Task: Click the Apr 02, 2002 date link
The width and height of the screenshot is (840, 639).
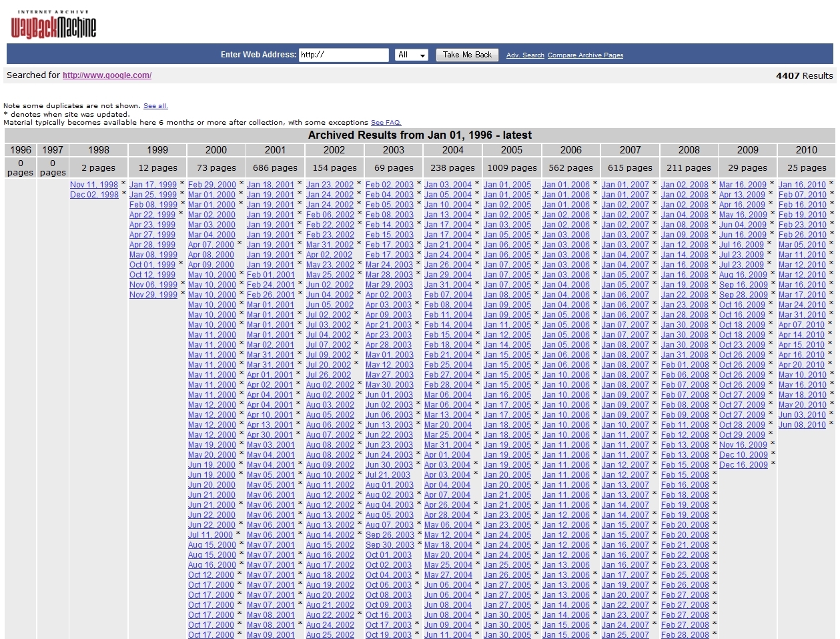Action: click(329, 255)
